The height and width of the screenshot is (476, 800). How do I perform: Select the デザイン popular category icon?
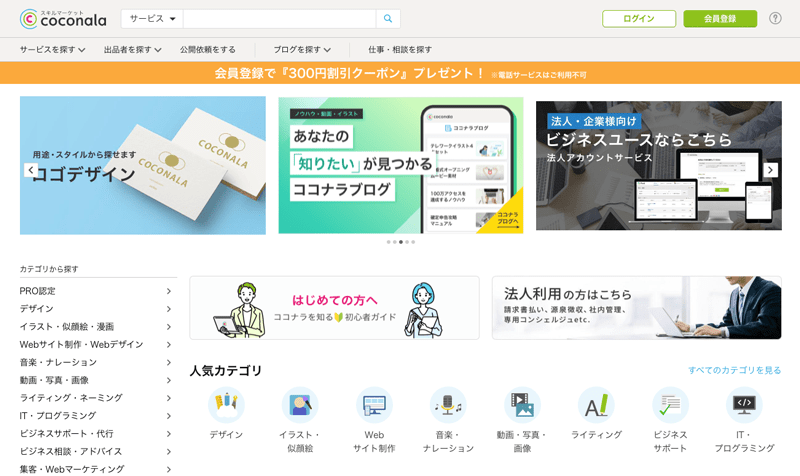pos(226,405)
